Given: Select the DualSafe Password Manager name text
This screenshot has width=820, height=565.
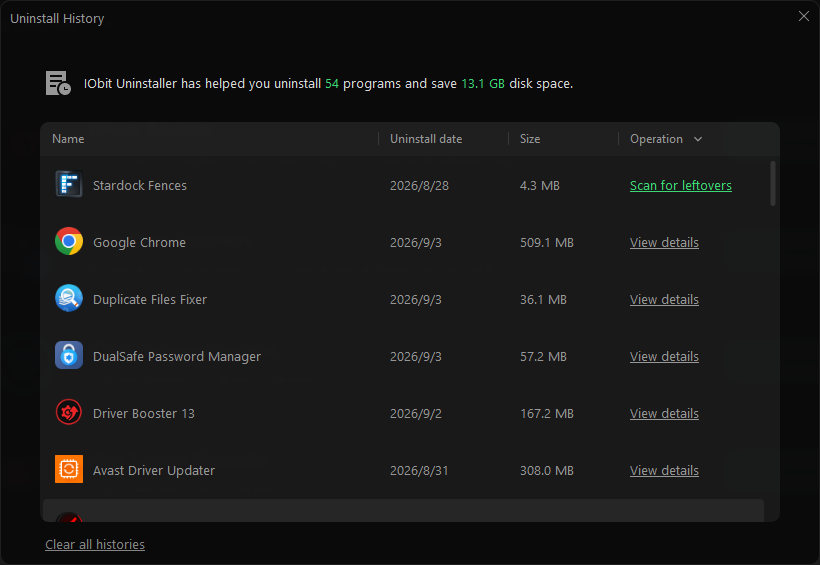Looking at the screenshot, I should coord(177,357).
